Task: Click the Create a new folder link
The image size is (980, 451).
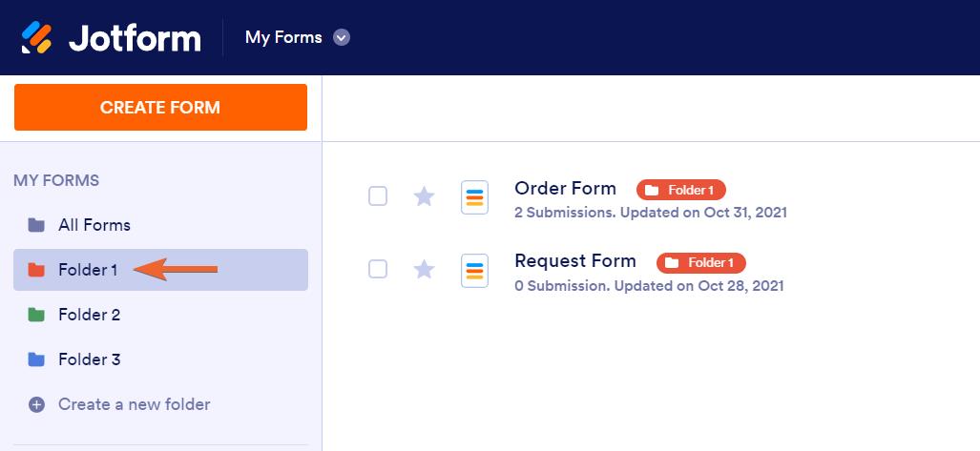Action: click(134, 404)
